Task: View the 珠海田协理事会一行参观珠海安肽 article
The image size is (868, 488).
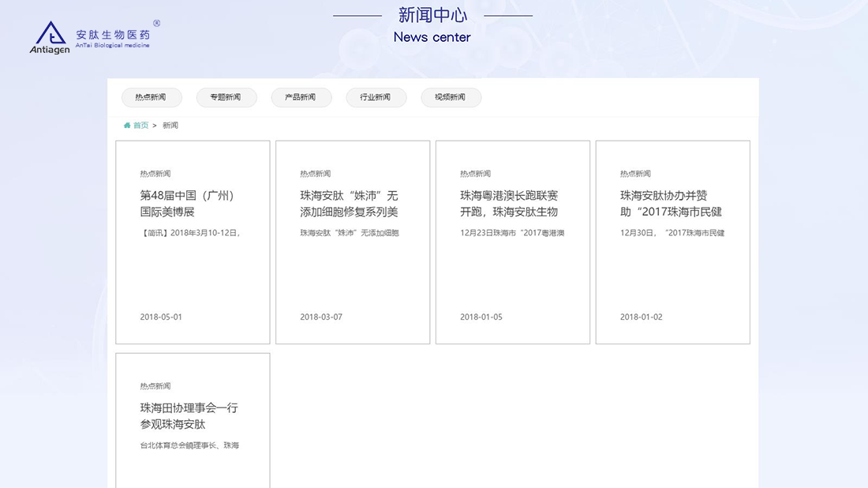Action: (x=189, y=416)
